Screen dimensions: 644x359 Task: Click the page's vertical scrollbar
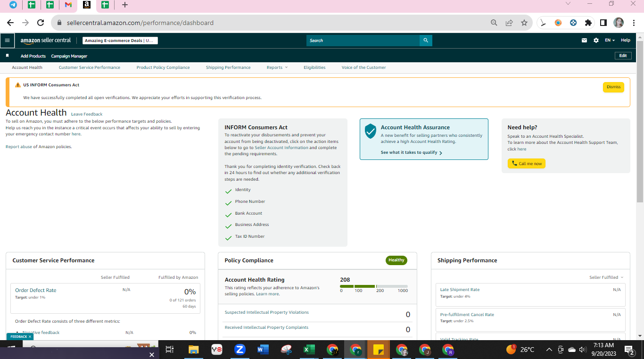640,123
